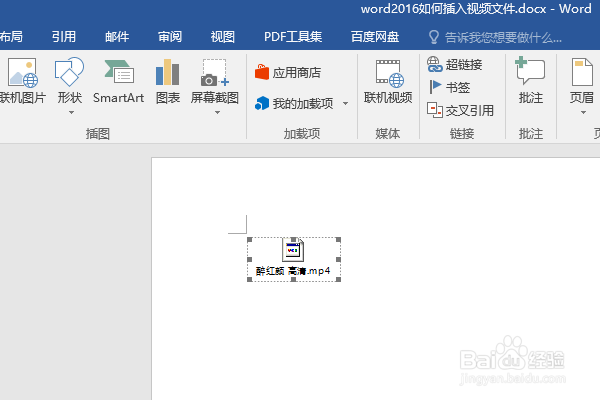Image resolution: width=600 pixels, height=400 pixels.
Task: Insert an online picture (联机图片)
Action: pos(23,81)
